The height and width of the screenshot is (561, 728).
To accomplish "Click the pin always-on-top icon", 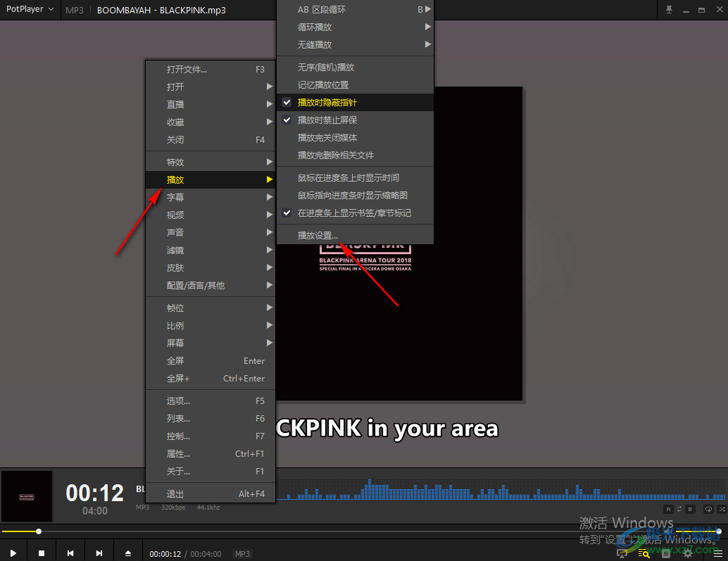I will [x=669, y=10].
